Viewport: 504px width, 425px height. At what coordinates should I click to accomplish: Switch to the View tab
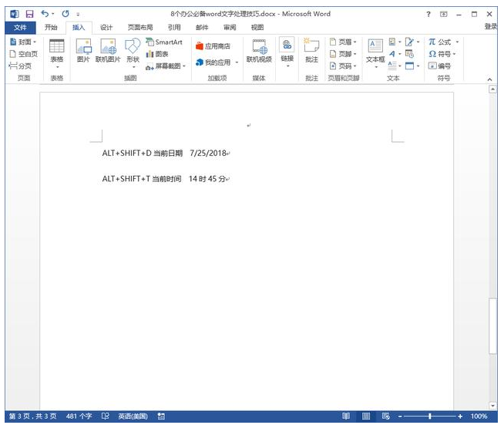(x=257, y=27)
